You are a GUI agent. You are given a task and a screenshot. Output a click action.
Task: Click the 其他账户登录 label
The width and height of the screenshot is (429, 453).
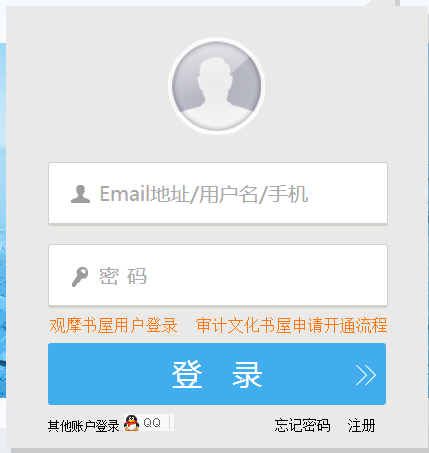click(83, 426)
